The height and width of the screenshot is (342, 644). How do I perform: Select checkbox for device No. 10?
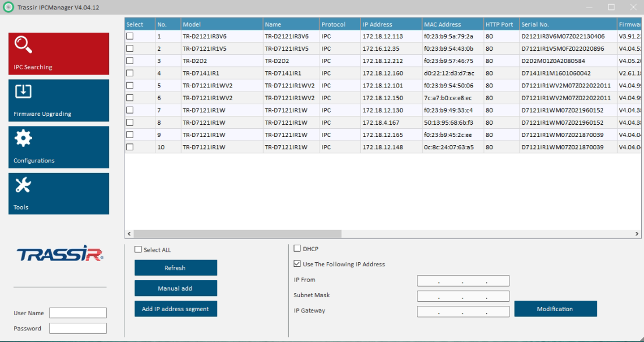pyautogui.click(x=130, y=147)
